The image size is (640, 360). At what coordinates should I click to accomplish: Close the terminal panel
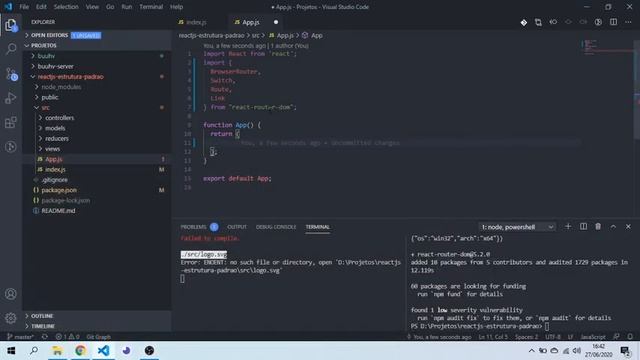click(x=628, y=227)
